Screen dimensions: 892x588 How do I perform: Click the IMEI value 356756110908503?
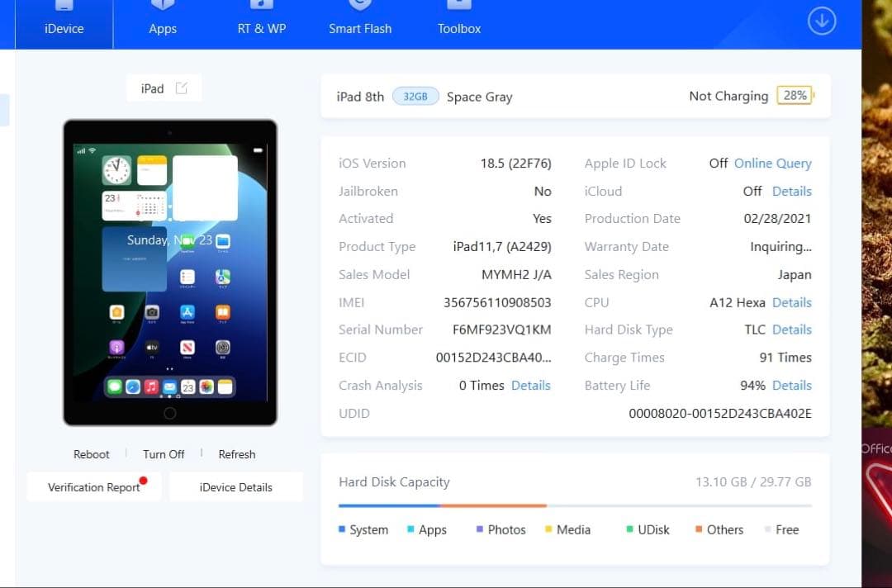coord(497,302)
